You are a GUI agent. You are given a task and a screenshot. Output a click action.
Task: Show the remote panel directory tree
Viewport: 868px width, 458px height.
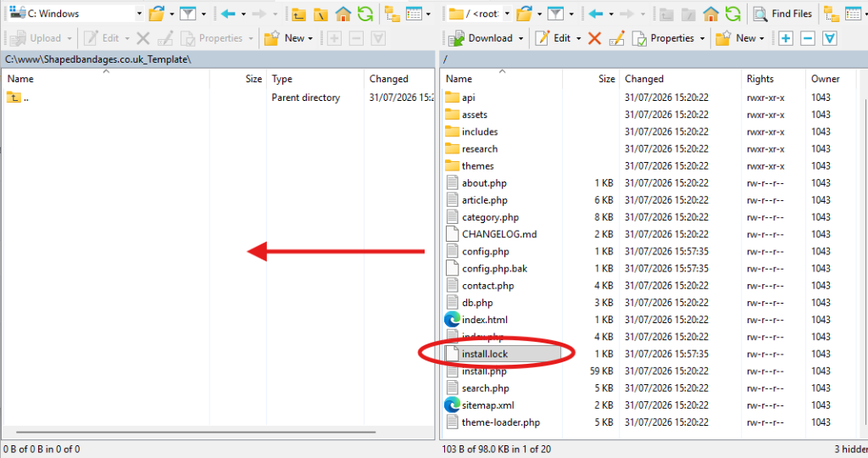pos(832,14)
